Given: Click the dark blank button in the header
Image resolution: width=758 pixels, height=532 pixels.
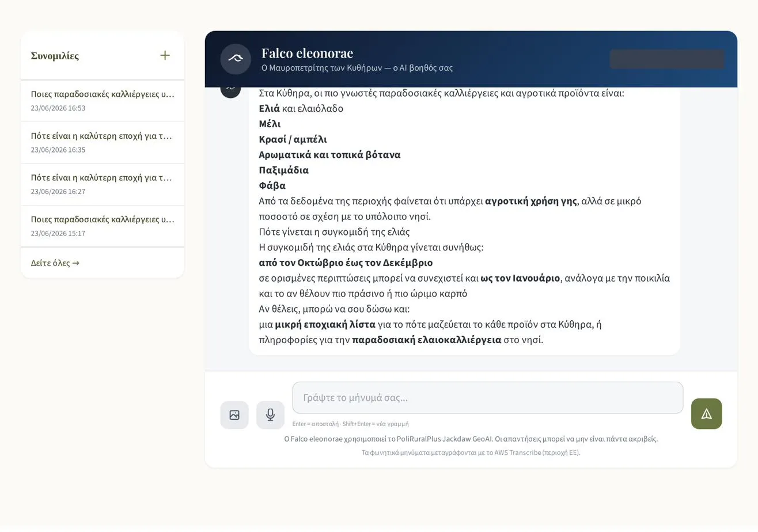Looking at the screenshot, I should point(667,59).
